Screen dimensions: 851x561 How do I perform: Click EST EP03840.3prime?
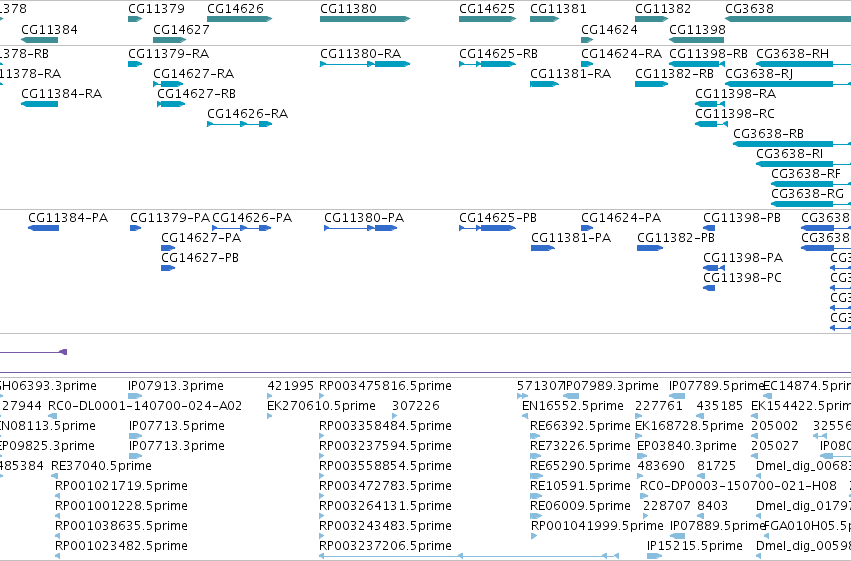pyautogui.click(x=687, y=447)
